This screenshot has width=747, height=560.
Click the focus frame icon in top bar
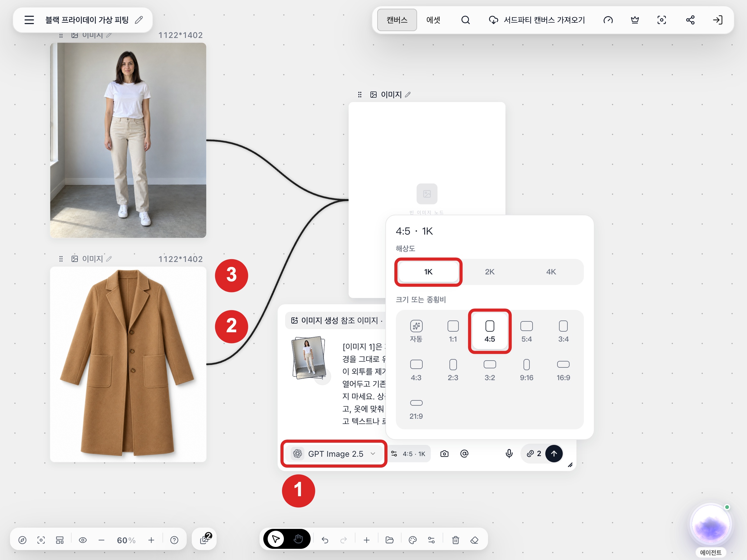pyautogui.click(x=661, y=20)
